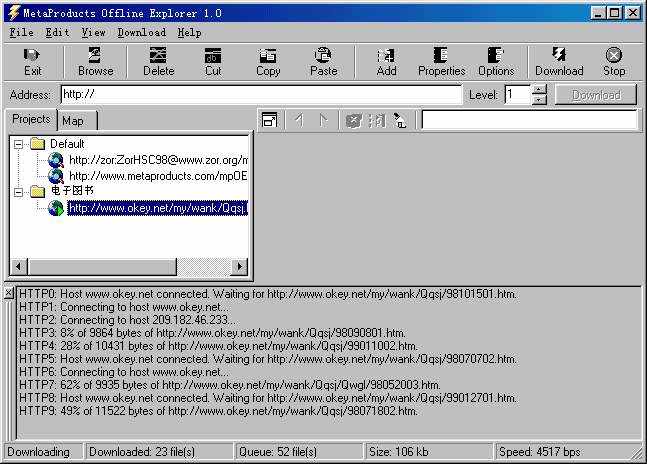Click the globe icon beside www.zor.org project
This screenshot has width=647, height=464.
click(x=56, y=160)
